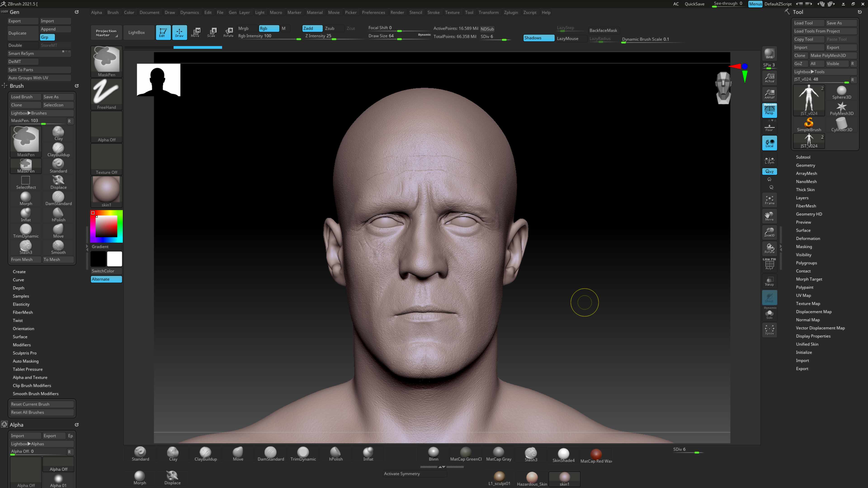This screenshot has height=488, width=868.
Task: Open the Transform menu
Action: (488, 12)
